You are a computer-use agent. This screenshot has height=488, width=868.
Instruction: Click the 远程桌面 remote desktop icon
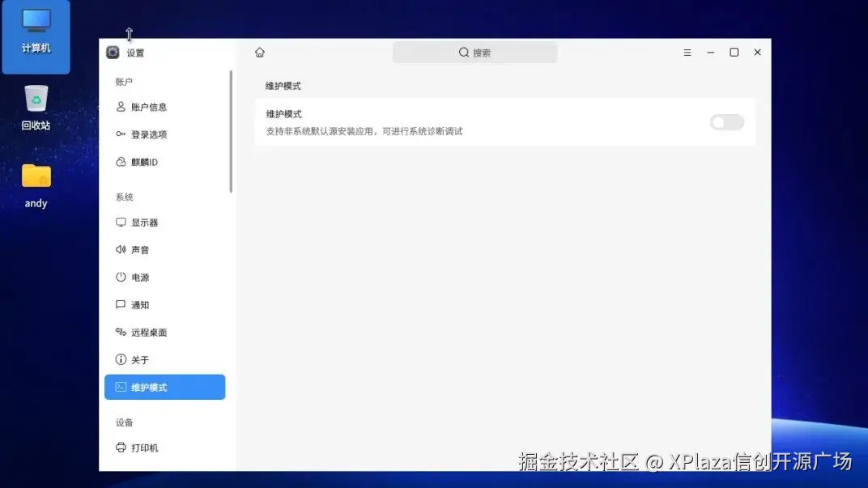click(119, 332)
